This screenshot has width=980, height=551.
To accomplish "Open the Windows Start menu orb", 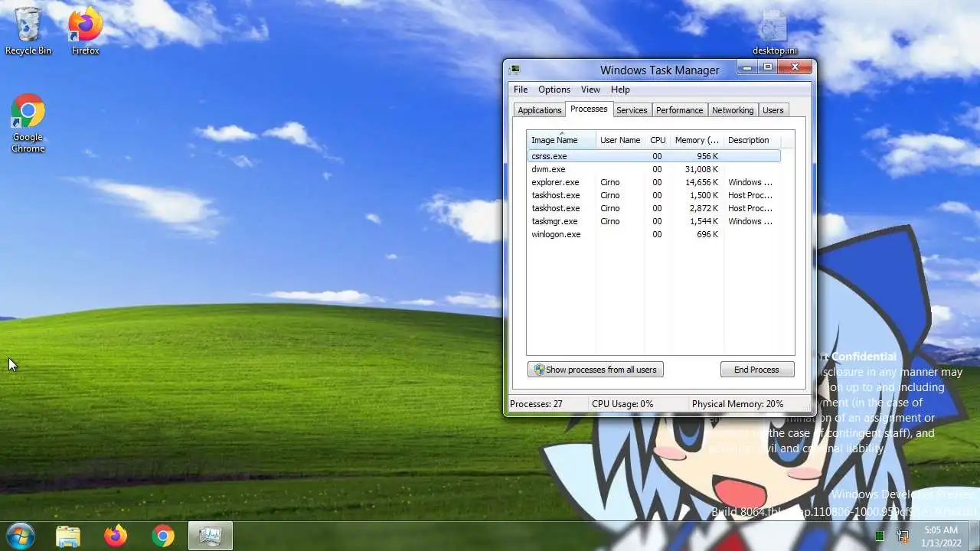I will [x=21, y=536].
